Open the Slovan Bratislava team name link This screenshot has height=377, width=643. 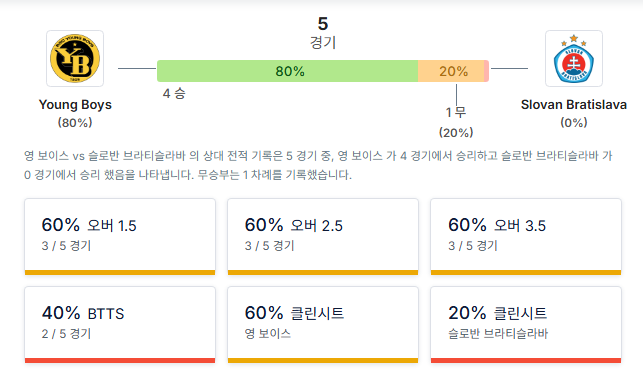click(574, 105)
